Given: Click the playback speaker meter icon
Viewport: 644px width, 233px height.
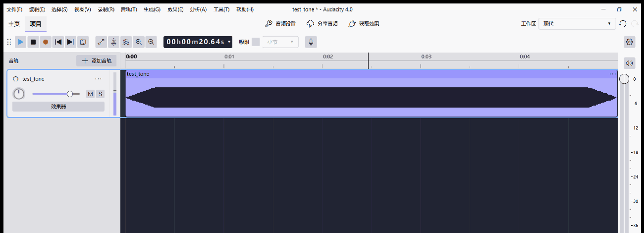Looking at the screenshot, I should [x=630, y=63].
